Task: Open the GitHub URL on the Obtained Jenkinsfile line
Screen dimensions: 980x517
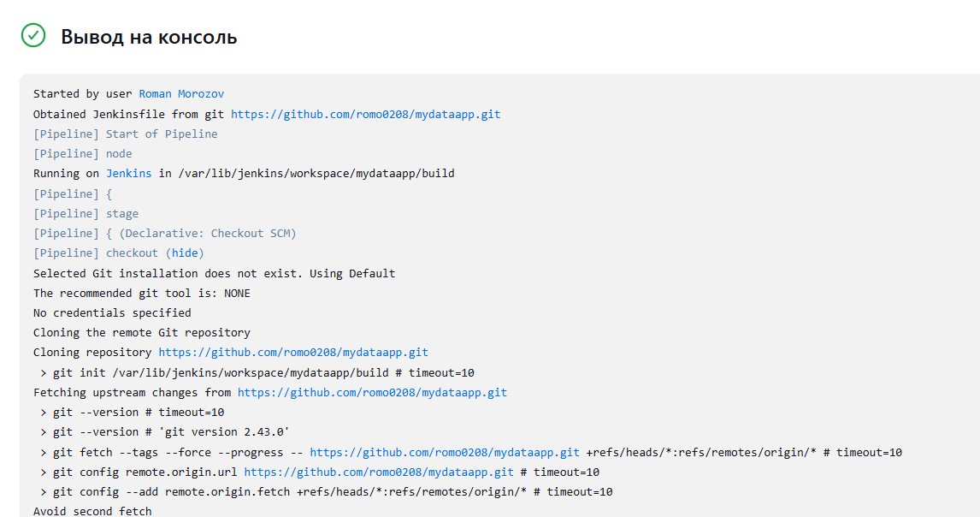Action: pos(365,114)
